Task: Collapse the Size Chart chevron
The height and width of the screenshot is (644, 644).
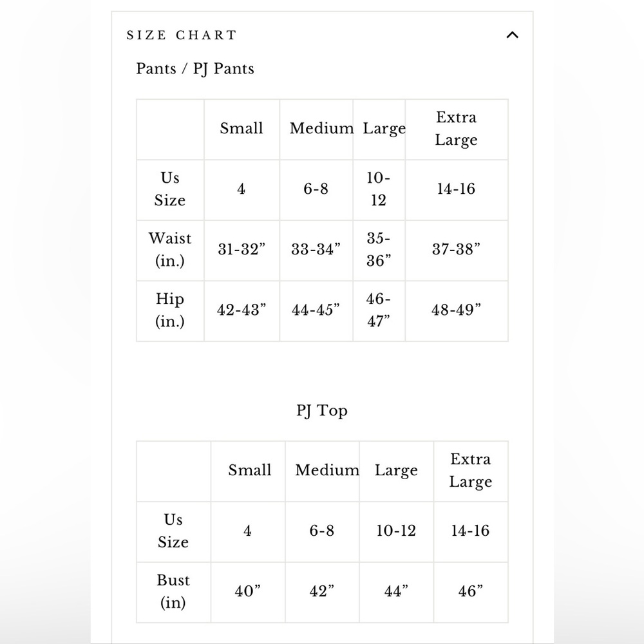Action: click(x=512, y=35)
